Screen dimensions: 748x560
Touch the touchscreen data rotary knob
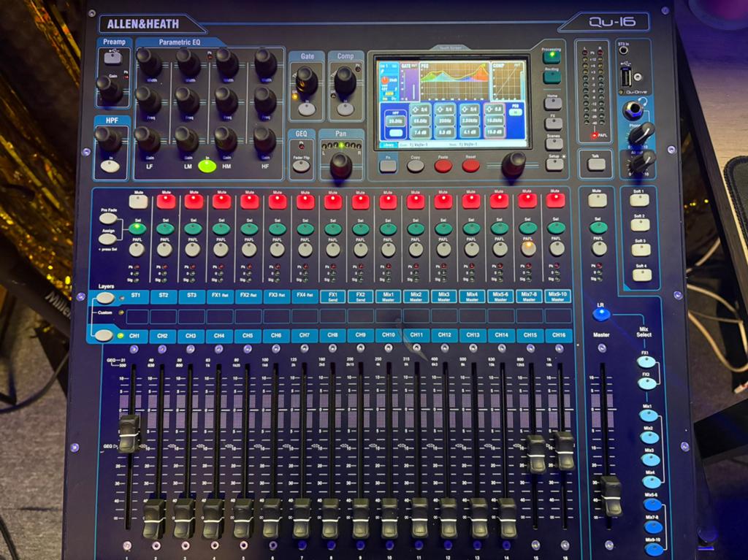pos(514,164)
